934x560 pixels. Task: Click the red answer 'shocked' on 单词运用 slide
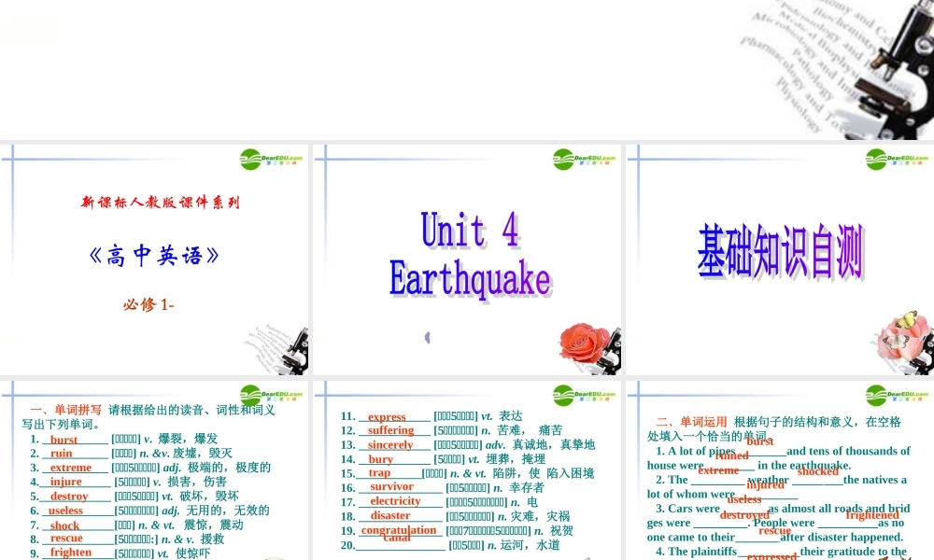tap(818, 471)
